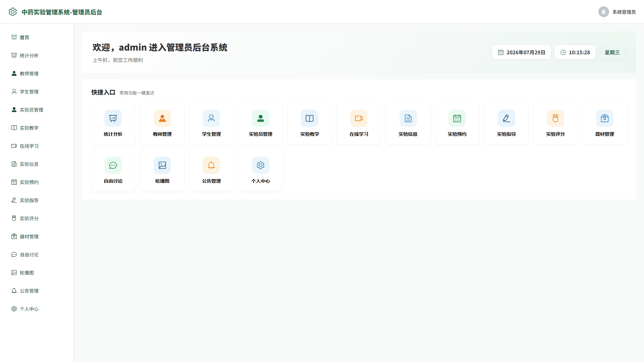Open the 实验评分 medal icon card

(555, 124)
